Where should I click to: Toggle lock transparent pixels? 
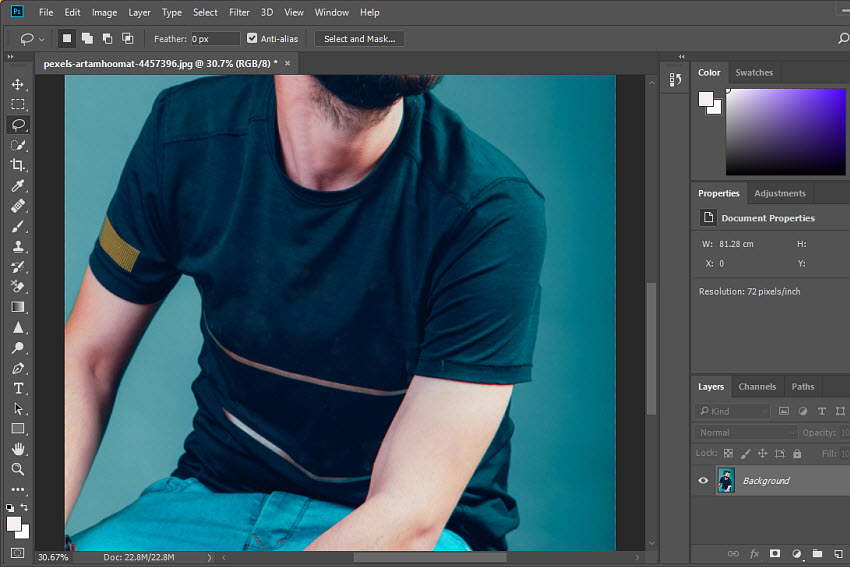(x=728, y=453)
